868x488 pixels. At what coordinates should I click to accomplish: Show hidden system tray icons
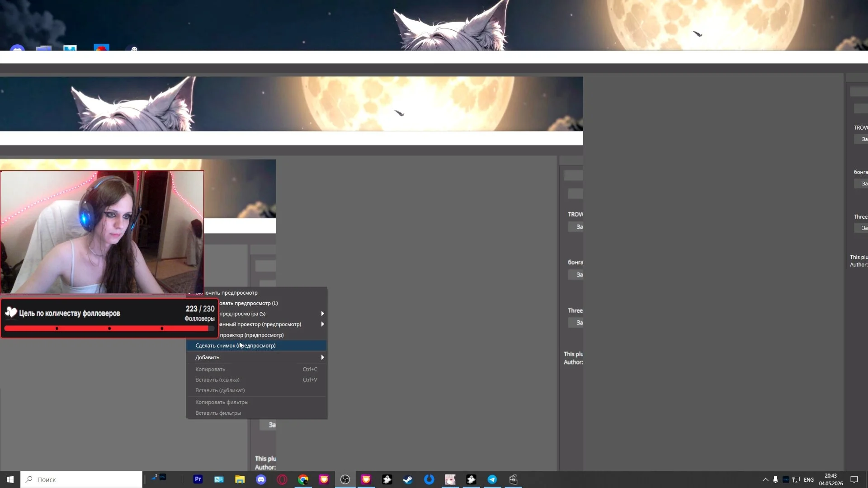(x=765, y=479)
